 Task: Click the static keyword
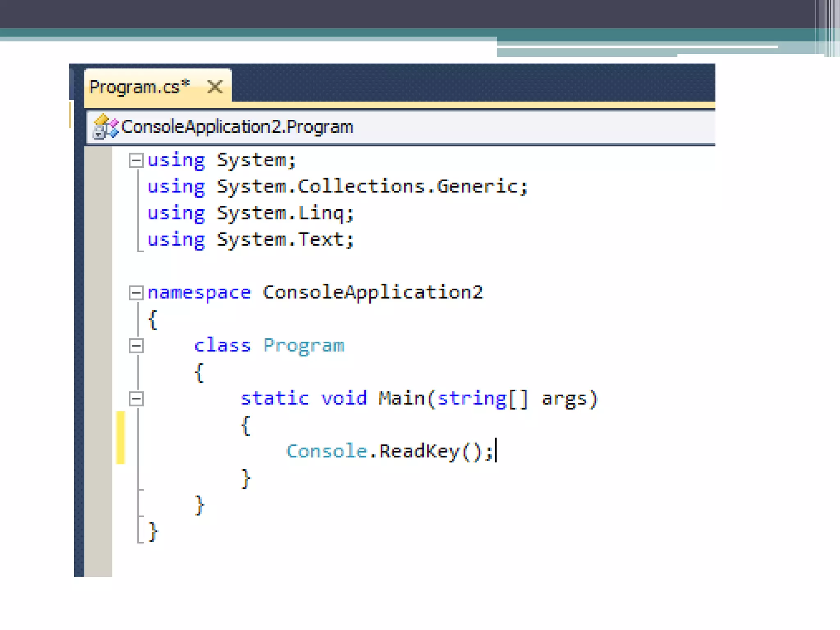point(274,399)
